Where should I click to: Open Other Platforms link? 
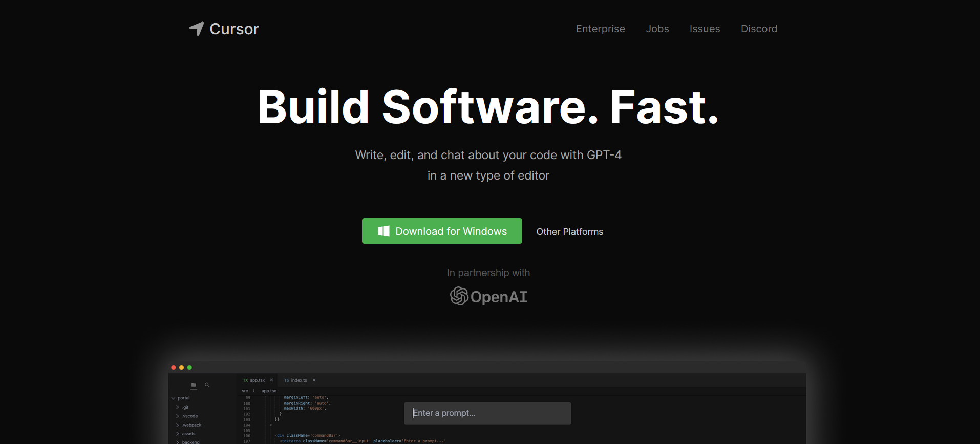(x=569, y=232)
